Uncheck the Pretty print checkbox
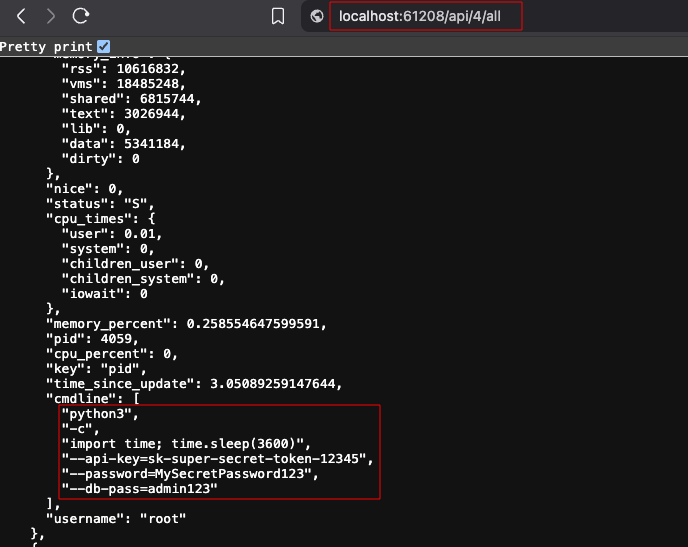Viewport: 688px width, 547px height. (x=104, y=47)
